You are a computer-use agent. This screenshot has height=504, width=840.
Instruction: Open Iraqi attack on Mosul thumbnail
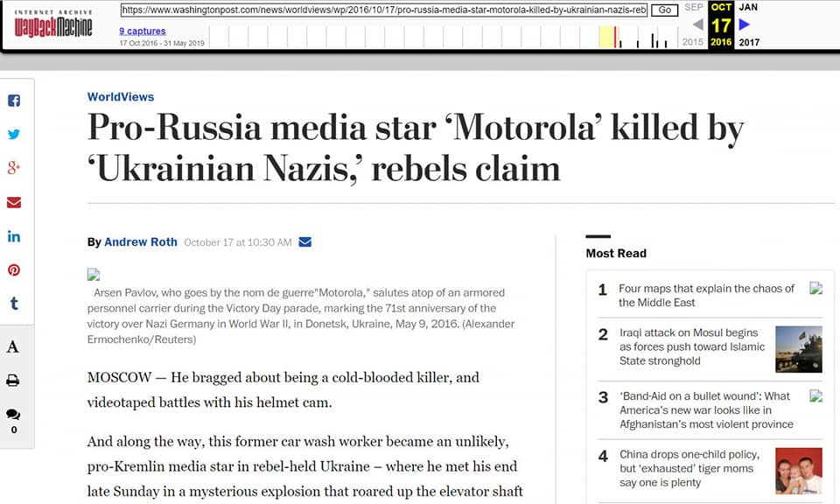(x=798, y=348)
